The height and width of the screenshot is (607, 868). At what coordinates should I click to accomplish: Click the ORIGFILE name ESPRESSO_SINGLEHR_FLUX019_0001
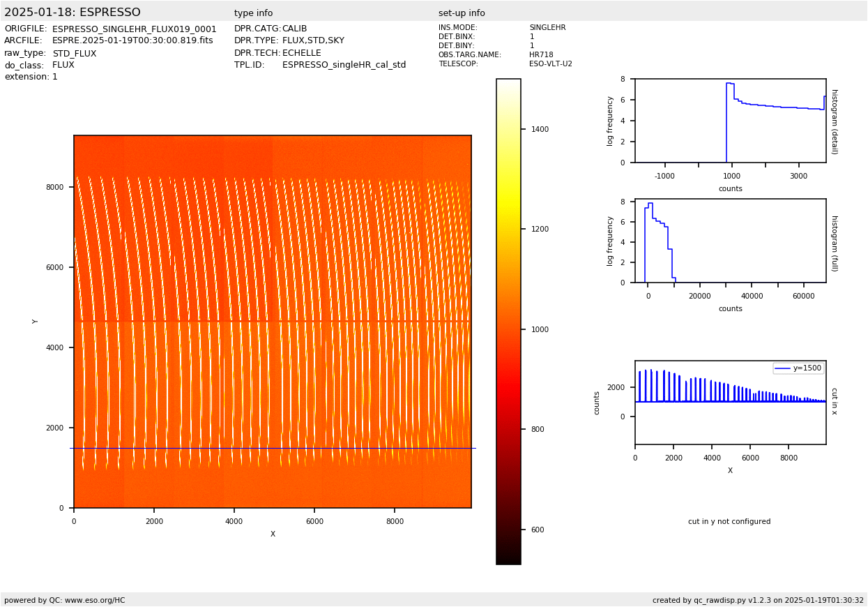(x=134, y=29)
